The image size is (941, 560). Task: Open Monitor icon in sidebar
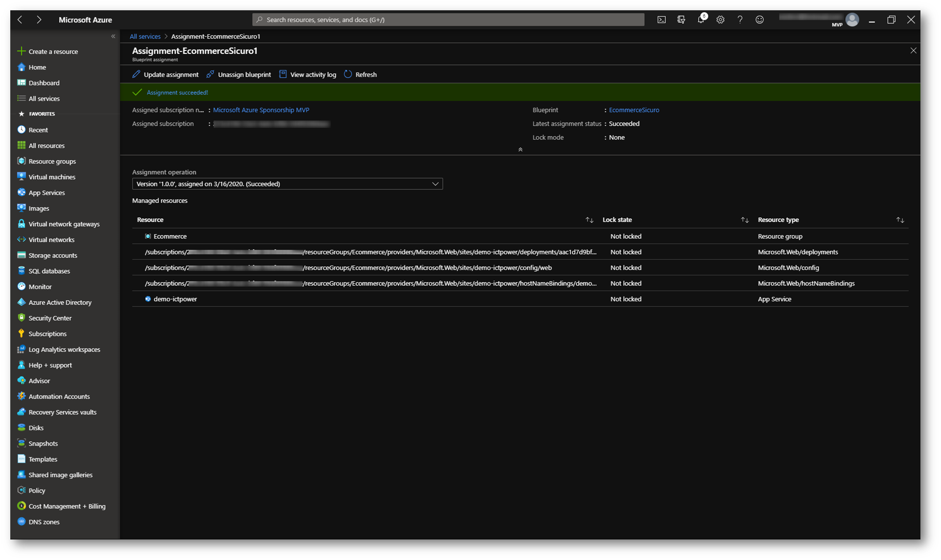[x=22, y=286]
